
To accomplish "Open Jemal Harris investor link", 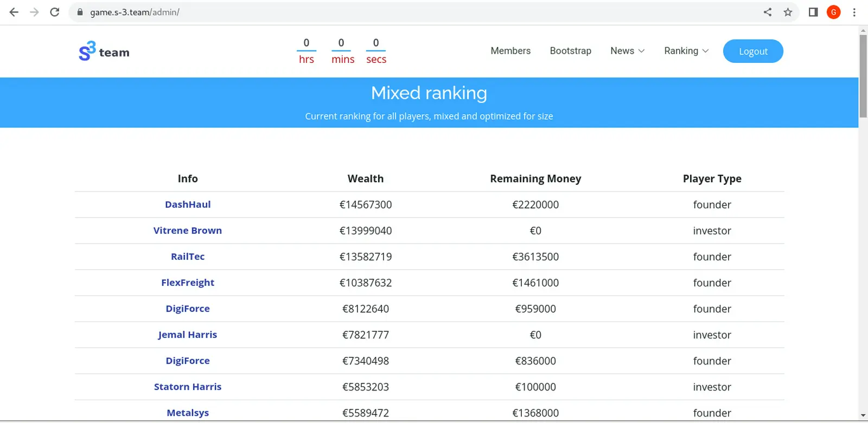I will [x=188, y=335].
